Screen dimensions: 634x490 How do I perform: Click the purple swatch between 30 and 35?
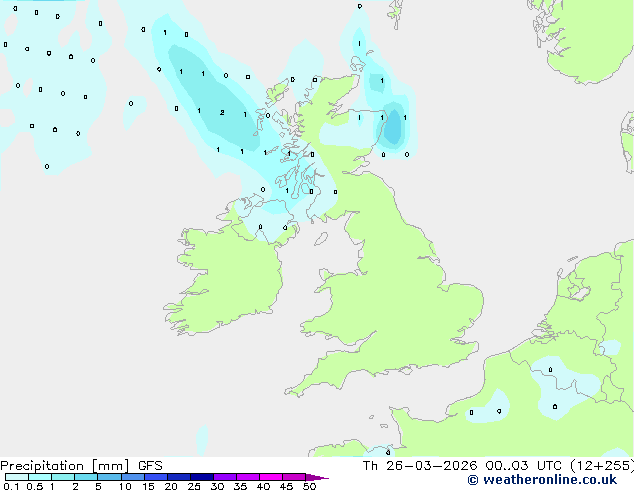224,477
